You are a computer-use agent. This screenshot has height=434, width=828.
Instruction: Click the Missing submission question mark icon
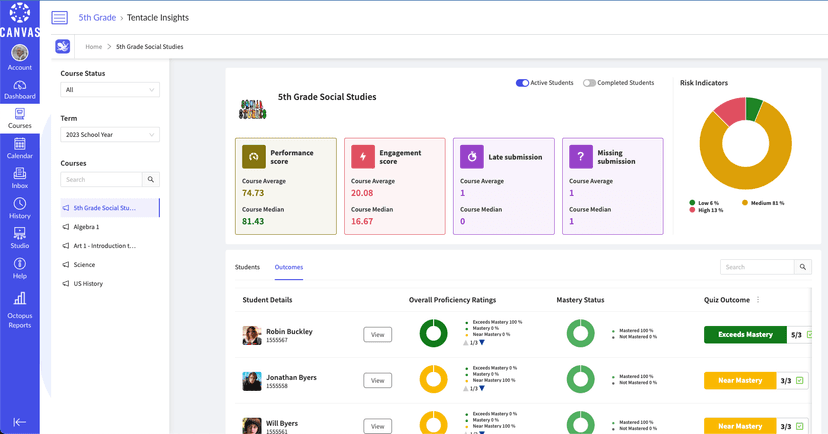tap(581, 157)
